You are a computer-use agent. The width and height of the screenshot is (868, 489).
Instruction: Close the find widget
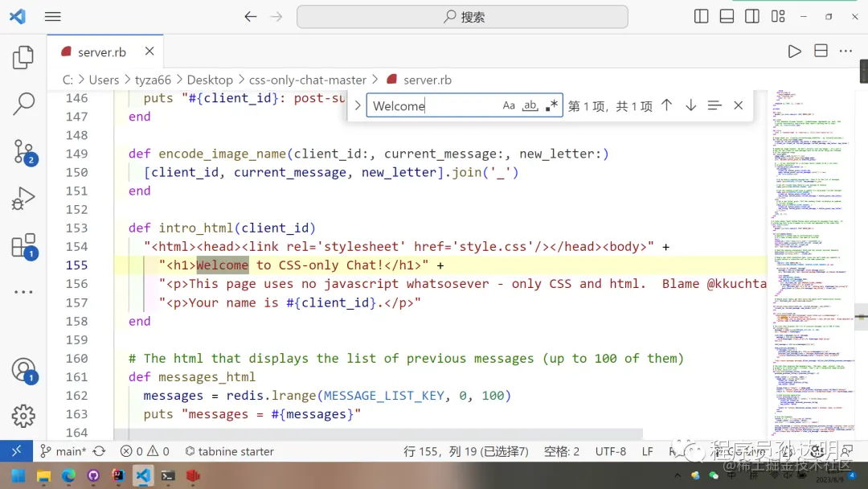tap(739, 105)
